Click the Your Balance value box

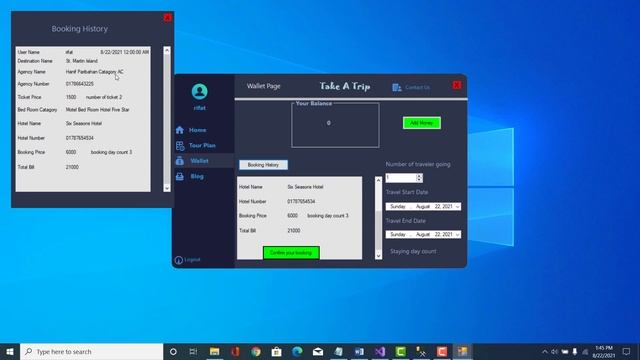335,125
